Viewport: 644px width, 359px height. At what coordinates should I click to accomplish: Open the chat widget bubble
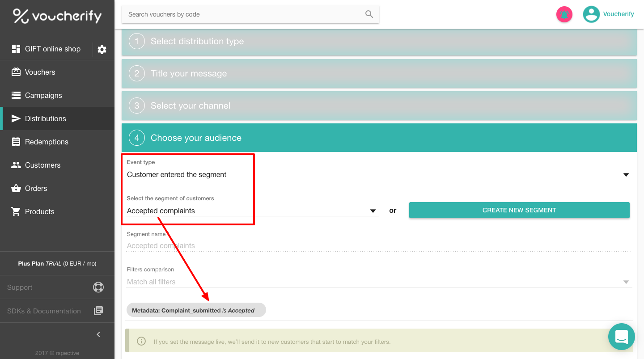tap(621, 336)
